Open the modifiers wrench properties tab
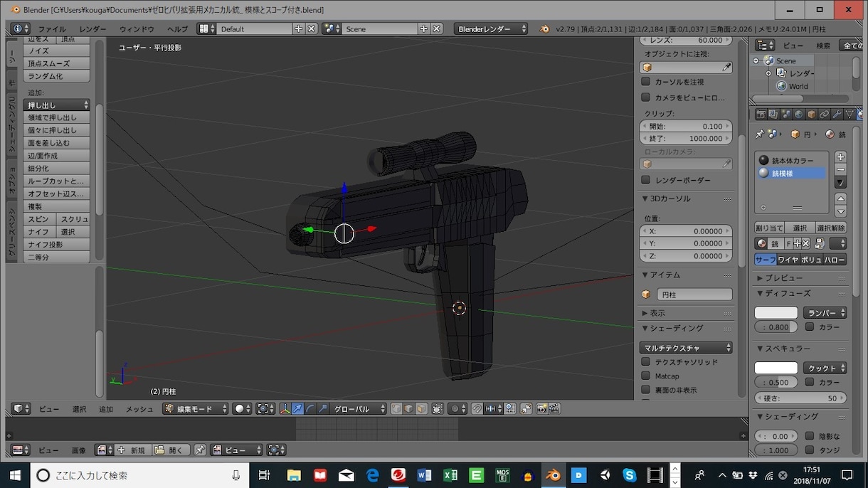This screenshot has width=868, height=488. [x=837, y=114]
